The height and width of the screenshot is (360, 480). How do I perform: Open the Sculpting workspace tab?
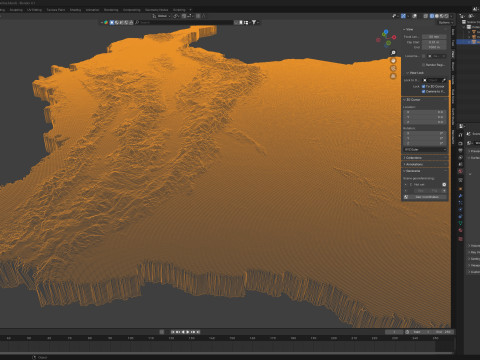16,10
